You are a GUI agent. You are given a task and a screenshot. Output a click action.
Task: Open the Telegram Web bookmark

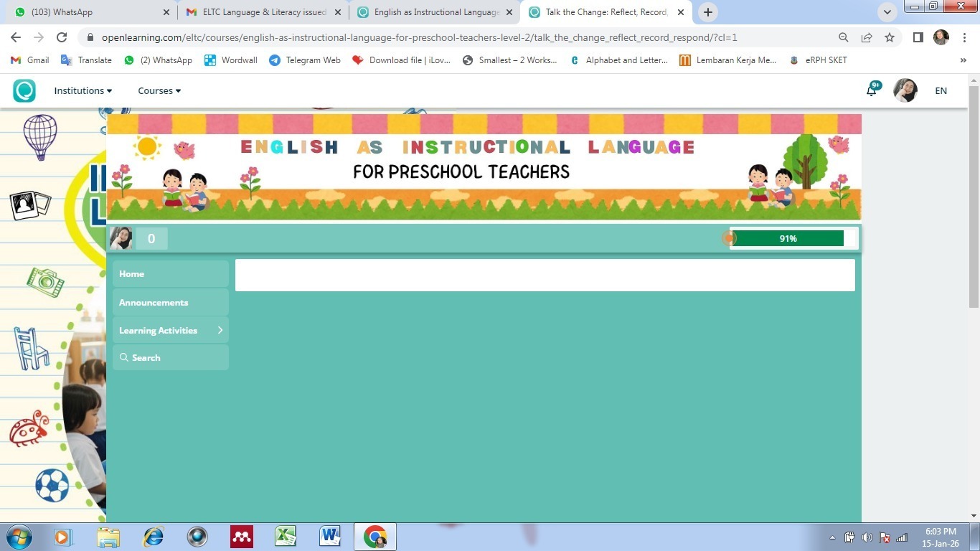click(x=305, y=60)
